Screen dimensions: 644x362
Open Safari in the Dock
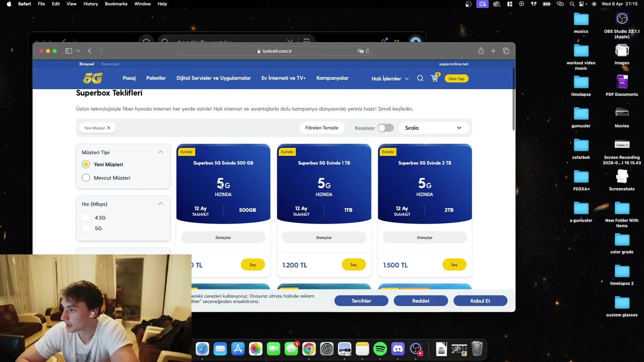[x=202, y=348]
